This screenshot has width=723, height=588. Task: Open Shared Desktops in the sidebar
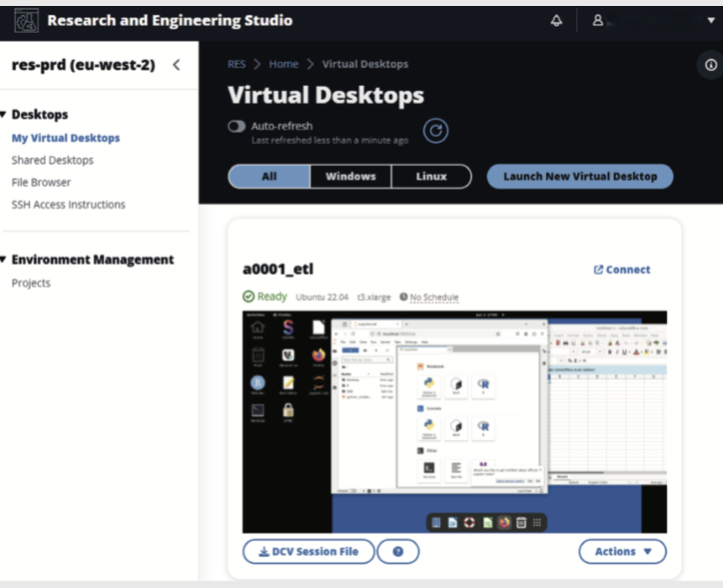[x=52, y=160]
